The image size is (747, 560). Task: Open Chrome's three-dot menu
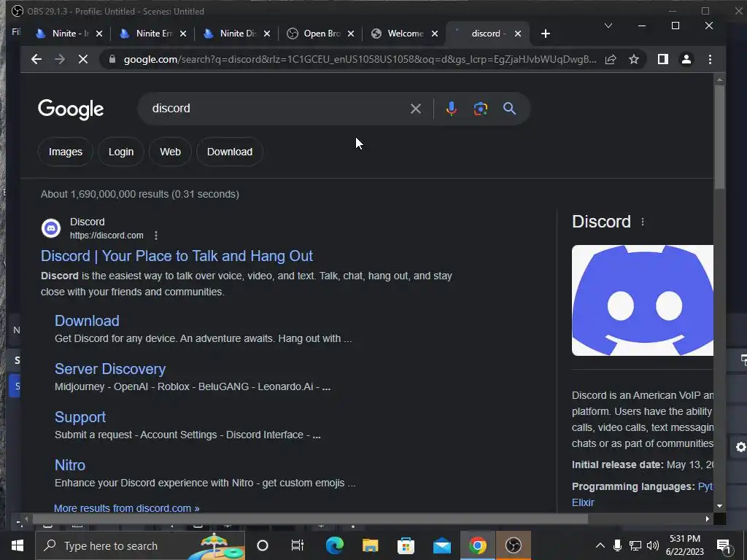710,59
